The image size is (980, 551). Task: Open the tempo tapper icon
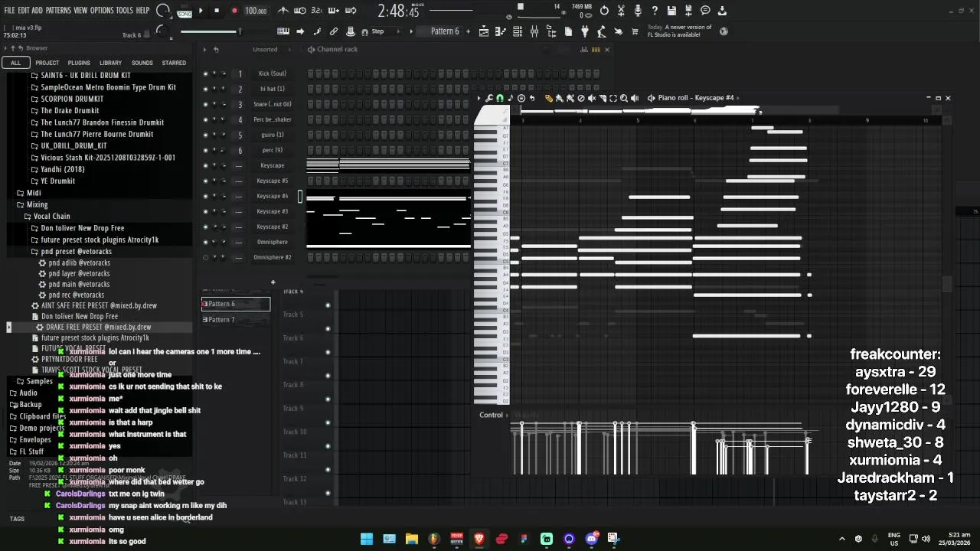point(602,31)
